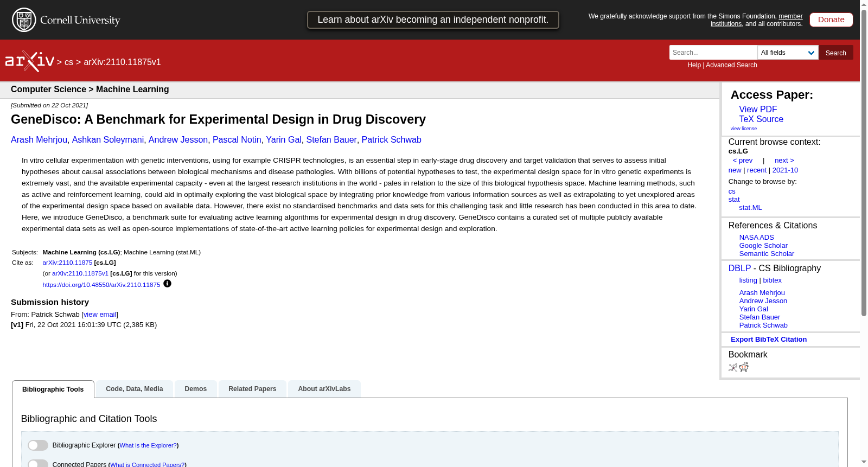
Task: Go to the next paper
Action: tap(784, 161)
